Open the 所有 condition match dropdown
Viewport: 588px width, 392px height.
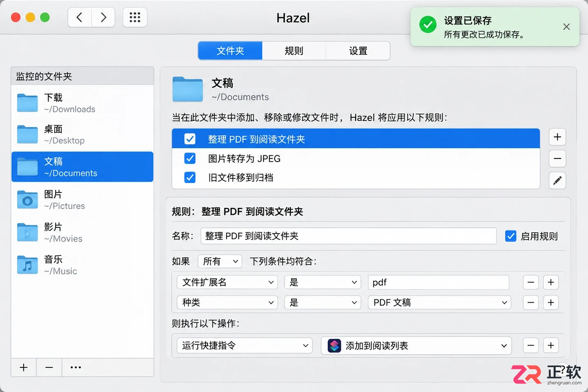220,261
